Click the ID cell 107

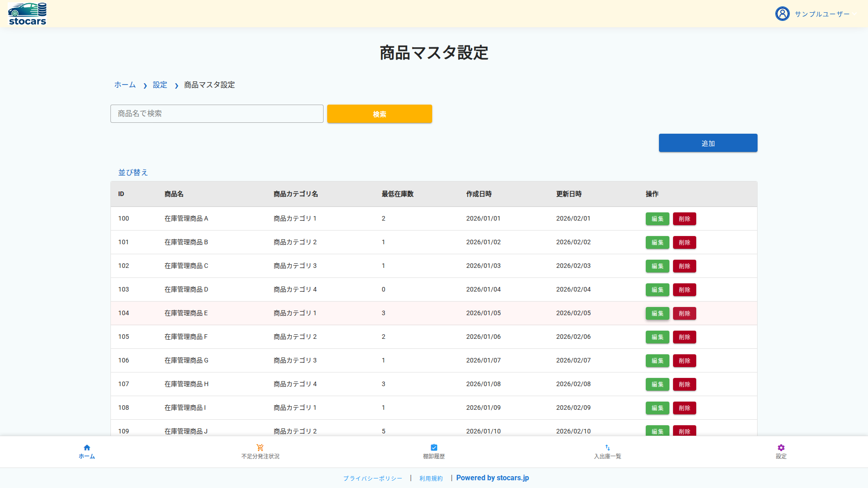(x=124, y=384)
